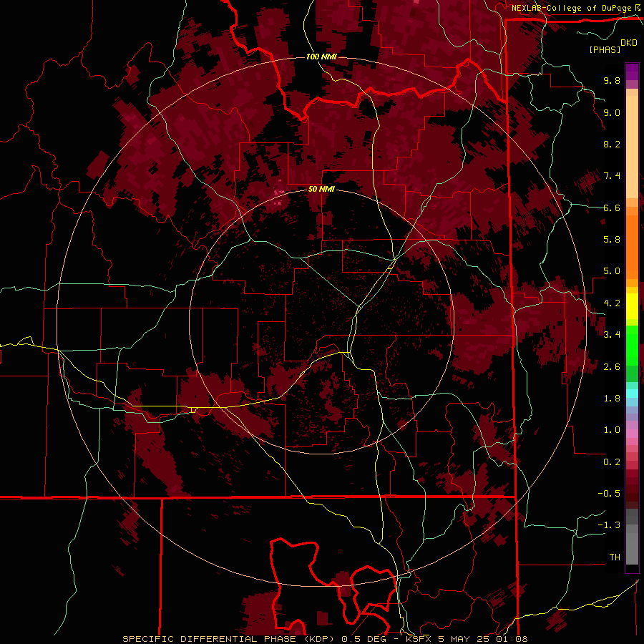644x644 pixels.
Task: Click the 6.6 scale value
Action: pyautogui.click(x=612, y=208)
